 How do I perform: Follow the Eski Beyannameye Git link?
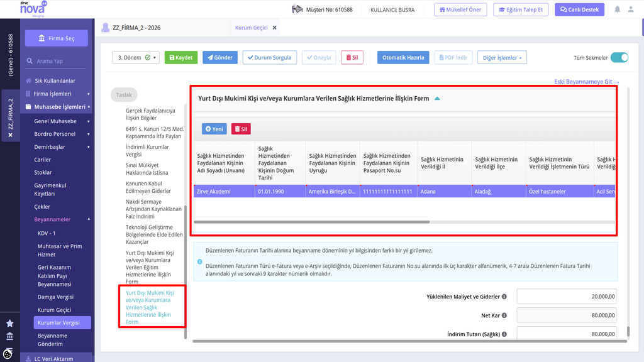point(587,82)
